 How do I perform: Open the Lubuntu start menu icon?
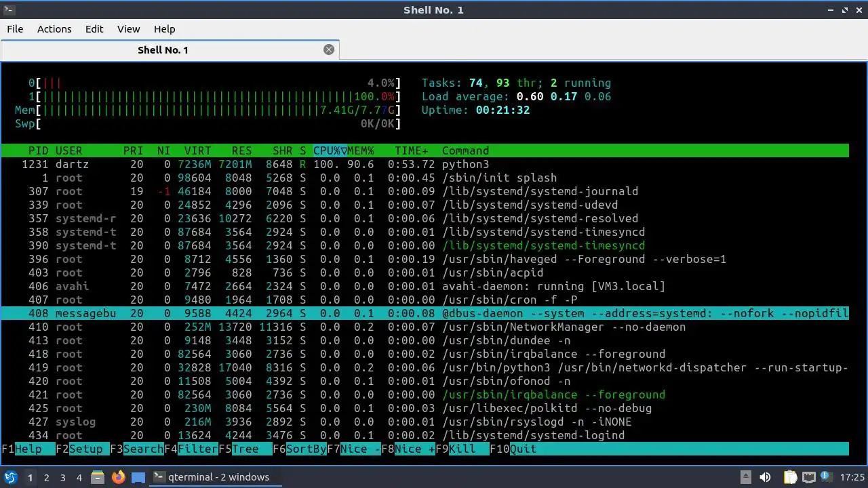coord(10,477)
